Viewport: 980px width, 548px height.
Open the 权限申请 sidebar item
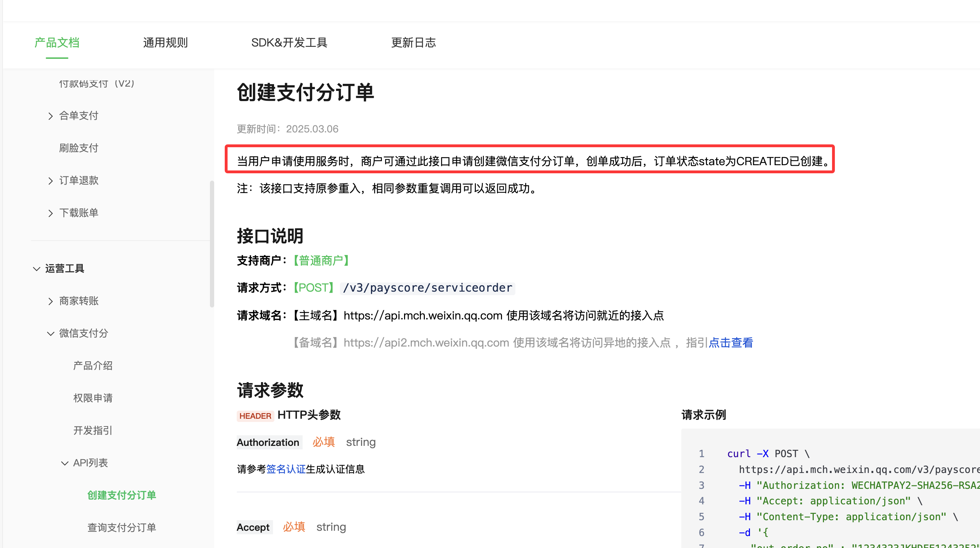(93, 398)
